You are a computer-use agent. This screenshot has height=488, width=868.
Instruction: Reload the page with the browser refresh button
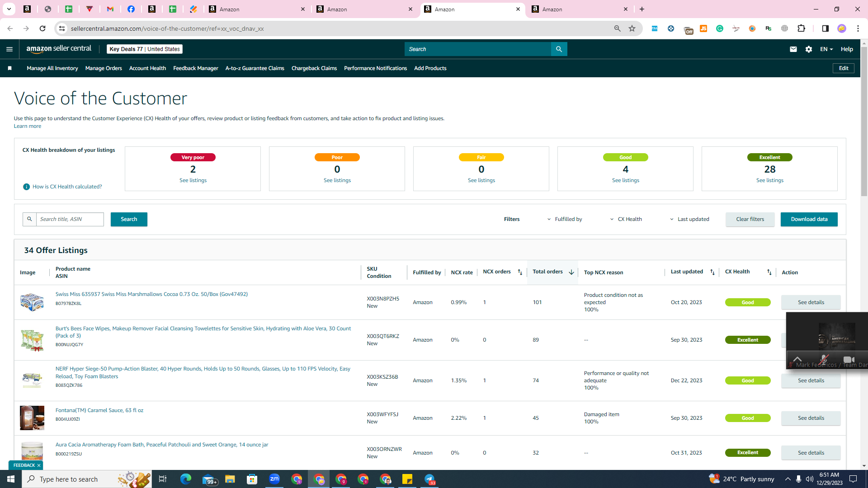[x=42, y=28]
